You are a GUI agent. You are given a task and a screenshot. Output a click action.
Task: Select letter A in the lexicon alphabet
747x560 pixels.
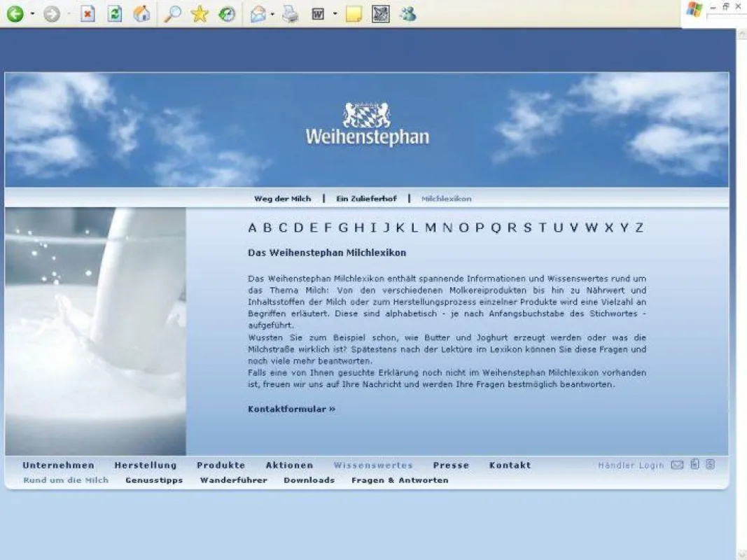(253, 227)
